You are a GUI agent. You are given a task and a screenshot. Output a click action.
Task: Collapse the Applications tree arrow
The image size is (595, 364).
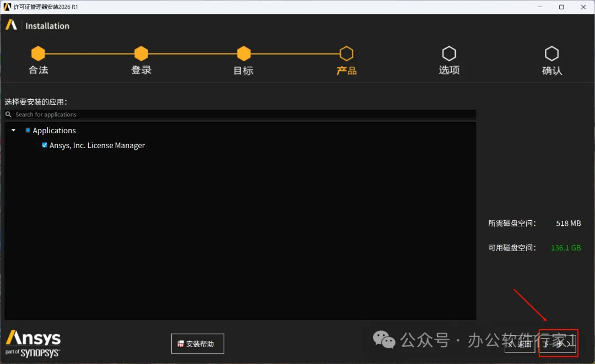pyautogui.click(x=14, y=130)
